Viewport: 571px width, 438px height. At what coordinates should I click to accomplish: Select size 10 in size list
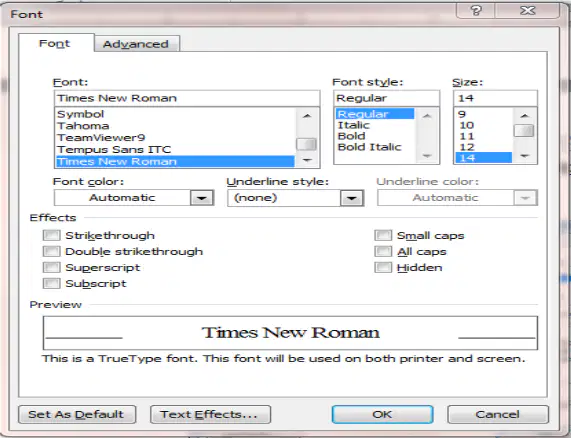484,125
